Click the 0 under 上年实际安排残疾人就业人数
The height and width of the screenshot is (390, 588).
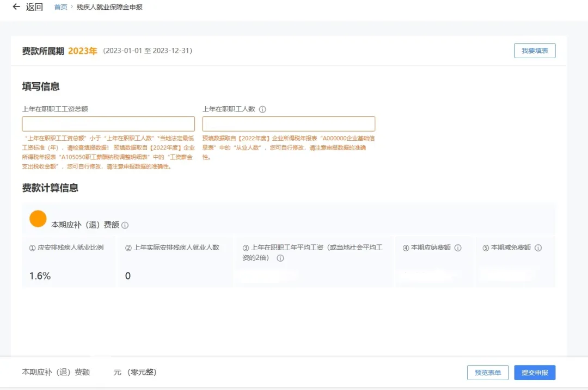click(127, 276)
